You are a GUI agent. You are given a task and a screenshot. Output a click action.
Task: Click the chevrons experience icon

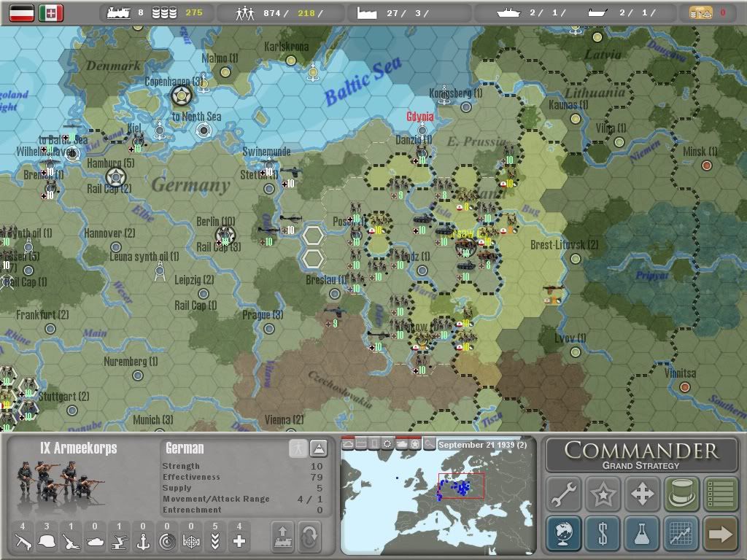[215, 541]
